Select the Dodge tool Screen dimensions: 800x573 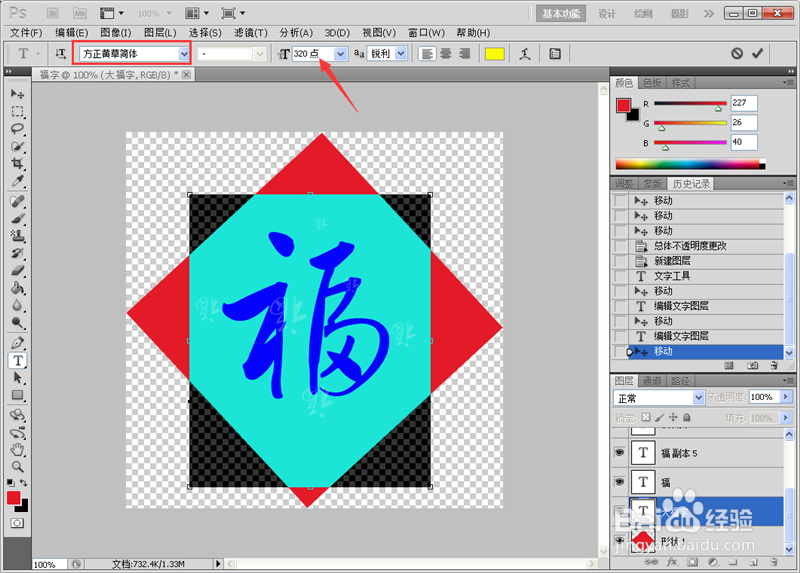[17, 322]
